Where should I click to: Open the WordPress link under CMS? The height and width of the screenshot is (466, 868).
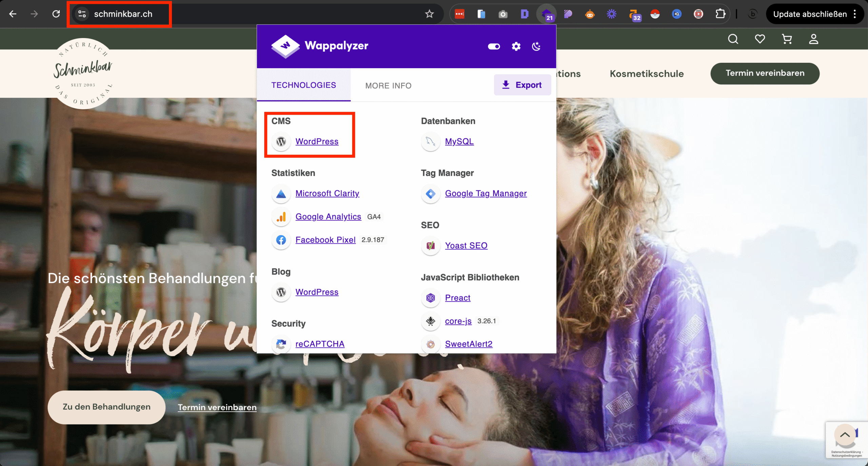(317, 141)
